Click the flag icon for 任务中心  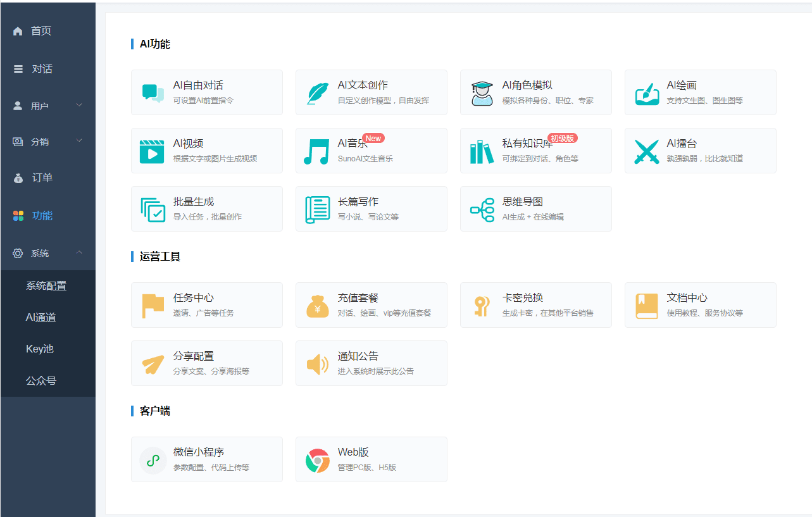pyautogui.click(x=153, y=306)
